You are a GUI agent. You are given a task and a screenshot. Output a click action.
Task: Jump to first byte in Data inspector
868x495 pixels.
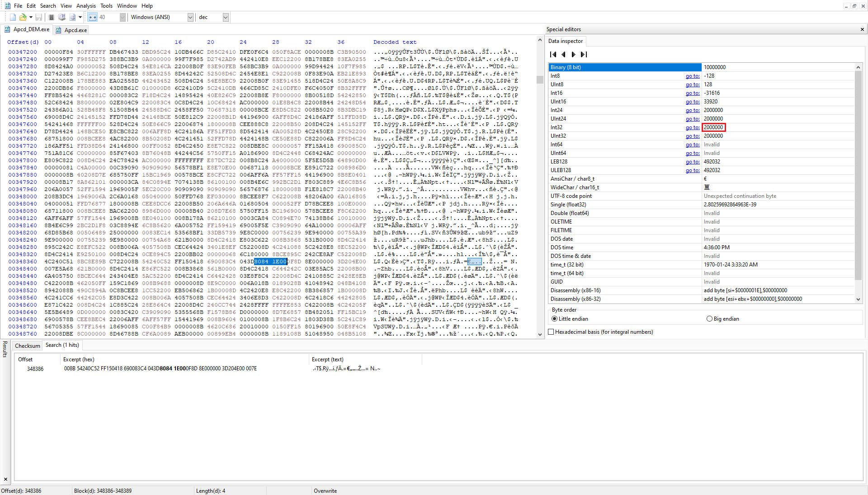(553, 54)
